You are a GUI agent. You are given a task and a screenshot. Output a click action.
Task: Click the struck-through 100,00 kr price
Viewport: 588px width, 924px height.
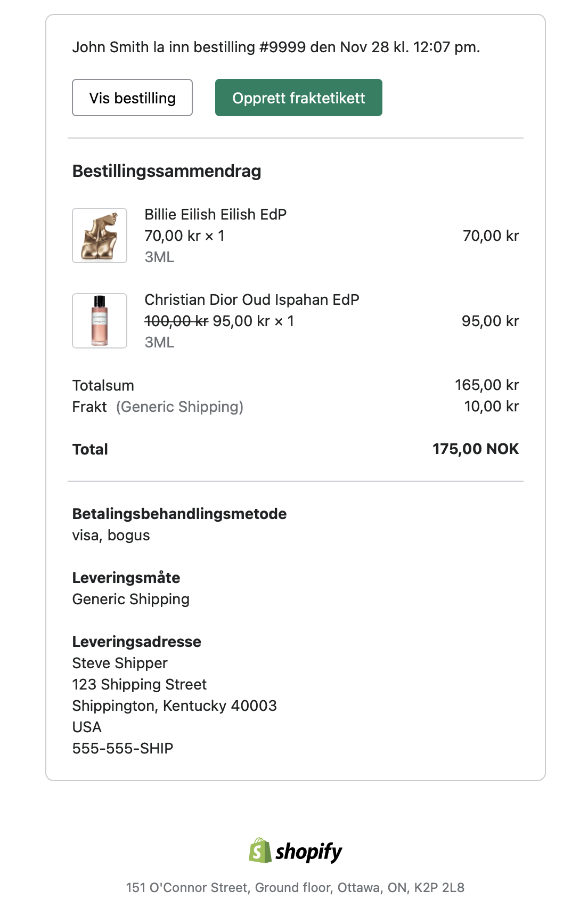(x=176, y=321)
